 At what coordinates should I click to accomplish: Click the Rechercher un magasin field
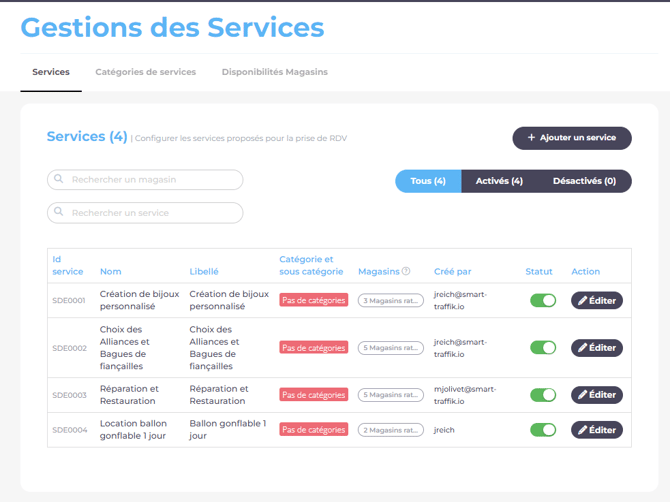pos(145,179)
